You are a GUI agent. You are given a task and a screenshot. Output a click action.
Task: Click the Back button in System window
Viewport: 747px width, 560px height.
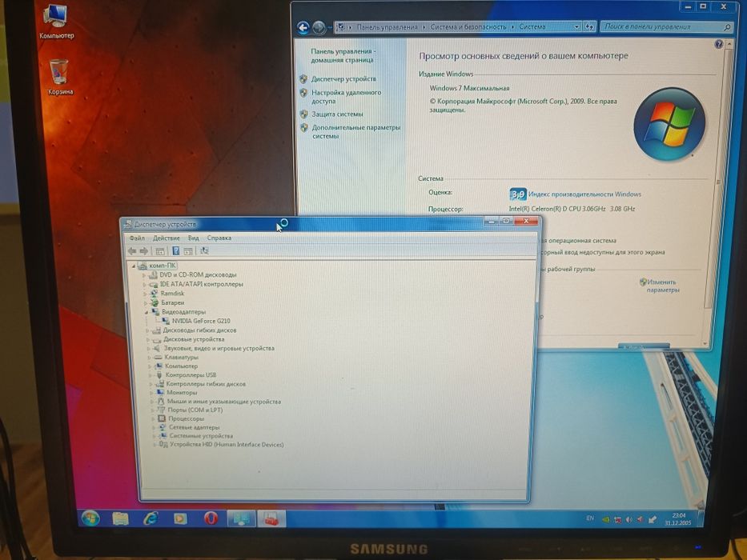[x=303, y=28]
